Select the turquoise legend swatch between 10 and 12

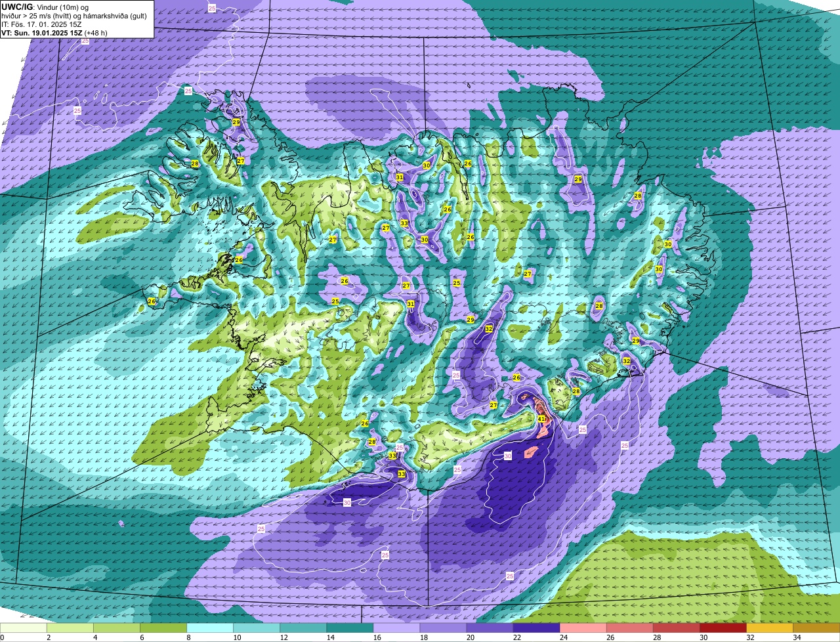coord(257,628)
